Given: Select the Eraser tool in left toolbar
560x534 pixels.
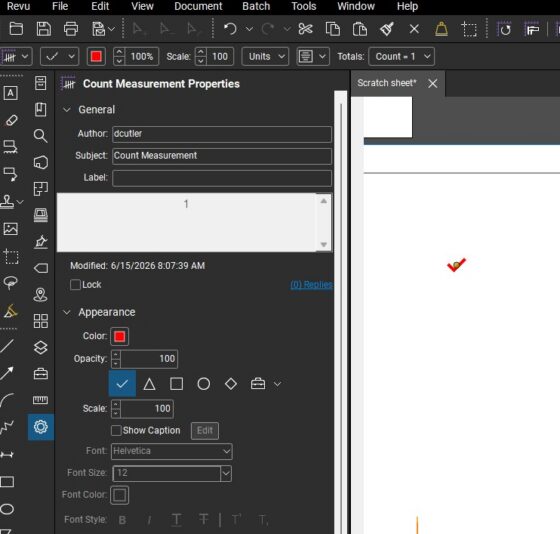Looking at the screenshot, I should [x=11, y=120].
